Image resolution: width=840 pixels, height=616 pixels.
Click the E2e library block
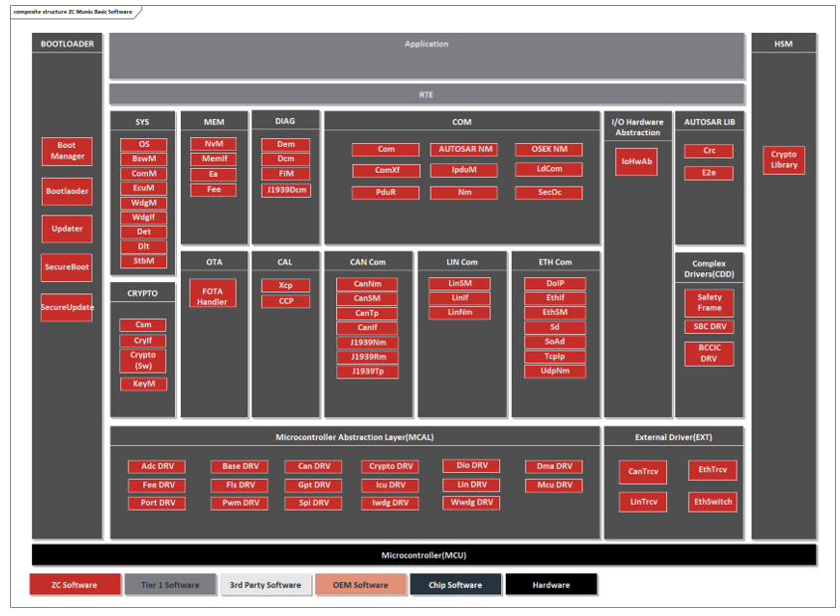point(709,173)
